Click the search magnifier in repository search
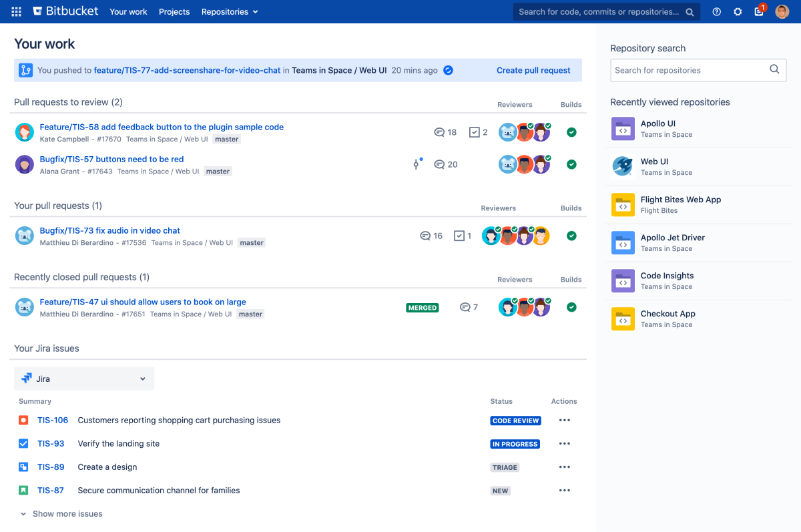Screen dimensions: 801x532 click(x=774, y=69)
